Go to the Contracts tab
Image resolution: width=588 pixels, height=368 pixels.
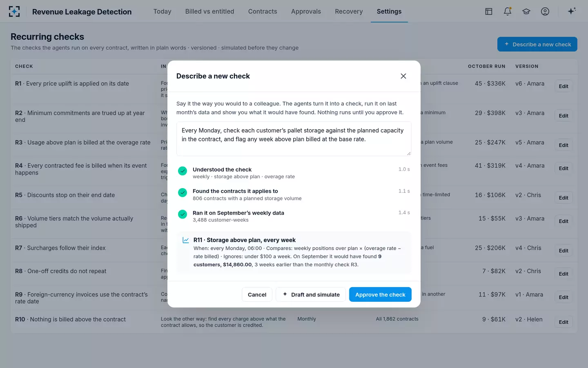[x=263, y=11]
